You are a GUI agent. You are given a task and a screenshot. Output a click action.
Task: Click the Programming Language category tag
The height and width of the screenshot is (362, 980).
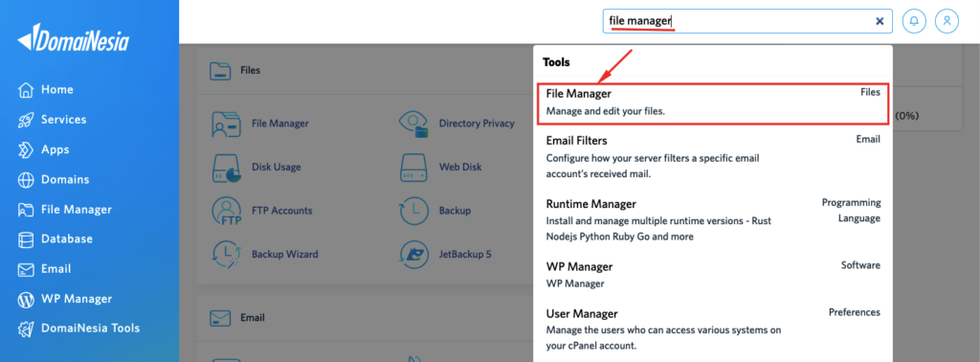851,211
